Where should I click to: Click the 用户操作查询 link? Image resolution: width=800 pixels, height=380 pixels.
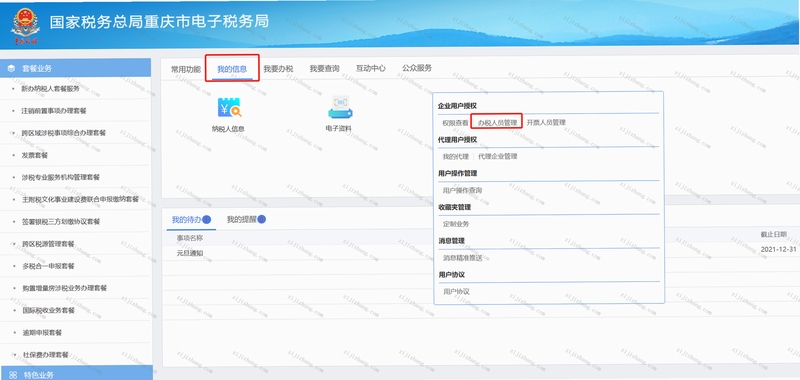(462, 190)
